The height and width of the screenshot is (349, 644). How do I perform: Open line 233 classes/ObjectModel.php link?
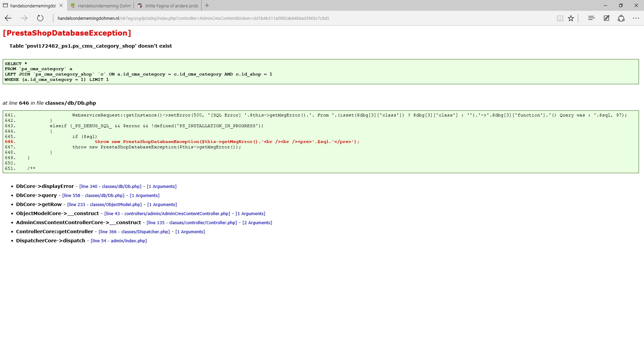tap(104, 205)
